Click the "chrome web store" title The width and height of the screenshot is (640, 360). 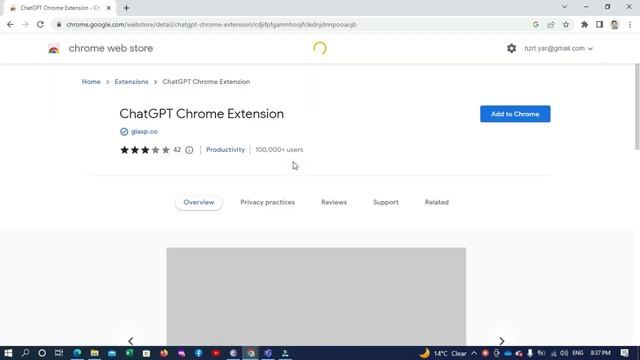111,48
